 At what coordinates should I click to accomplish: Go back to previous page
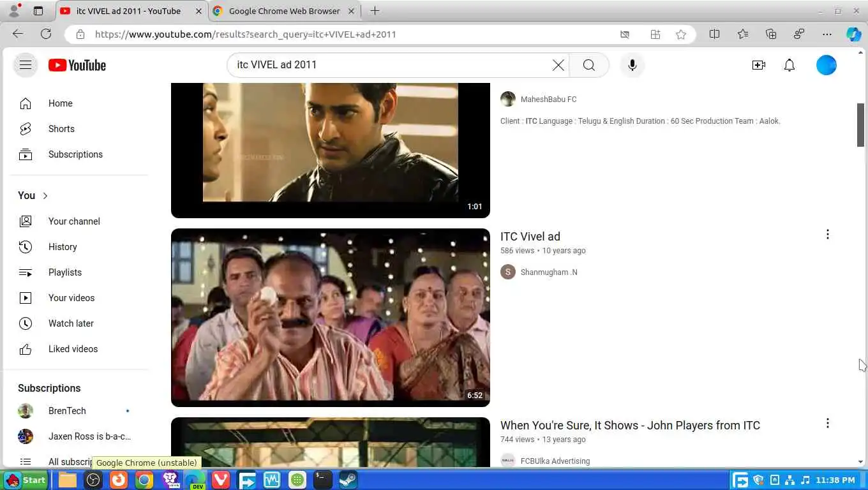(x=18, y=34)
